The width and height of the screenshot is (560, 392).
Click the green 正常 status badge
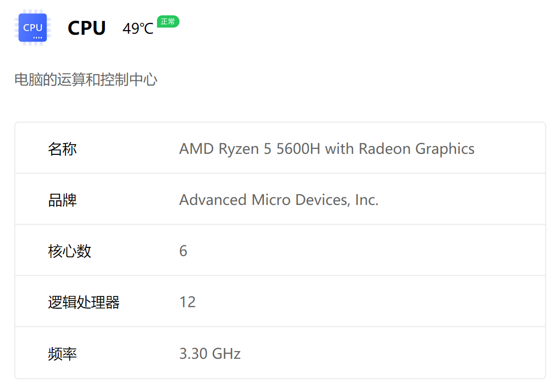(x=168, y=21)
